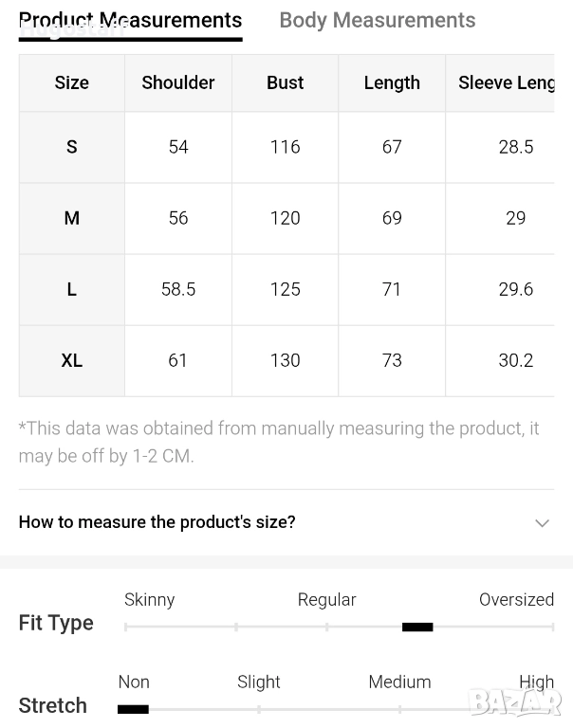
Task: Click the Fit Type slider marker
Action: 417,627
